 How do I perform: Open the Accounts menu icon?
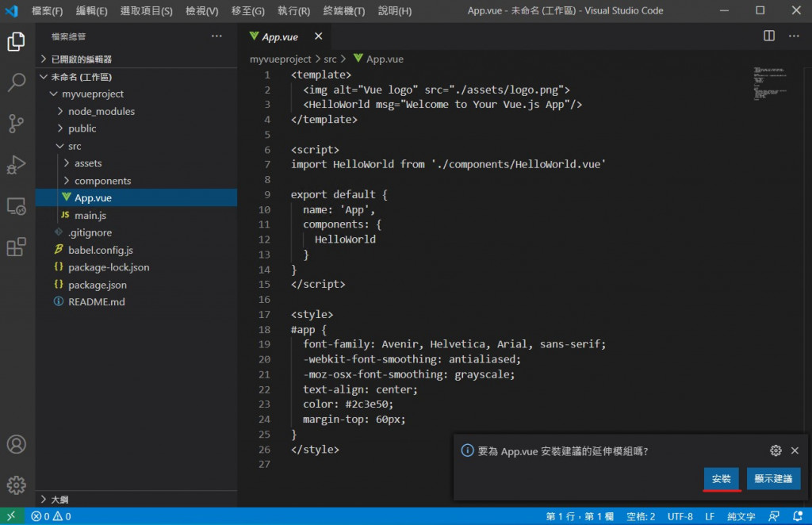[16, 444]
